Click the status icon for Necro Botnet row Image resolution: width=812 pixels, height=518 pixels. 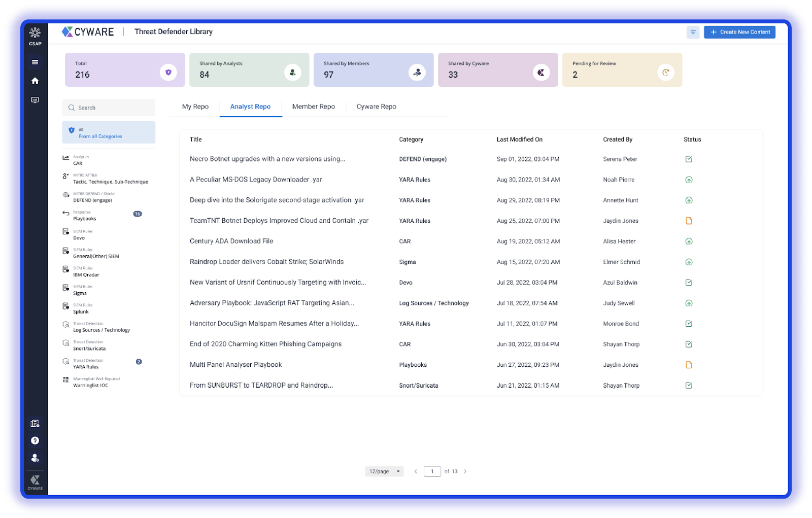(689, 159)
